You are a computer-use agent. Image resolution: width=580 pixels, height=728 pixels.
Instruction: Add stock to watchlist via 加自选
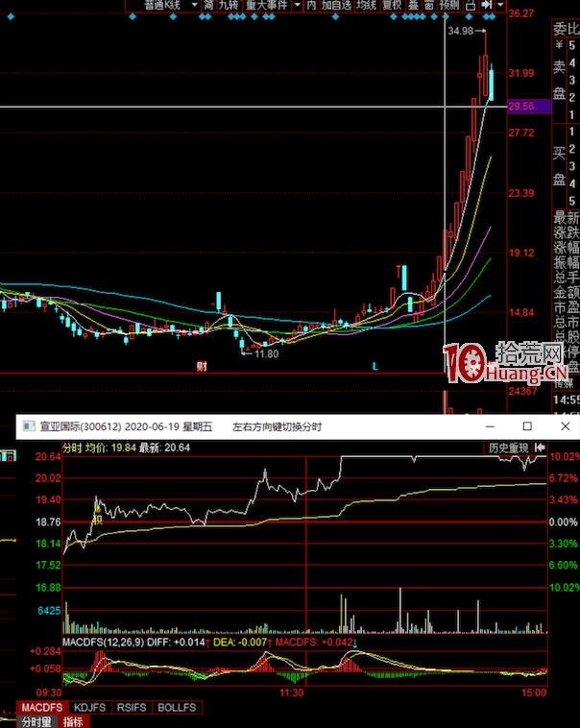pos(337,5)
